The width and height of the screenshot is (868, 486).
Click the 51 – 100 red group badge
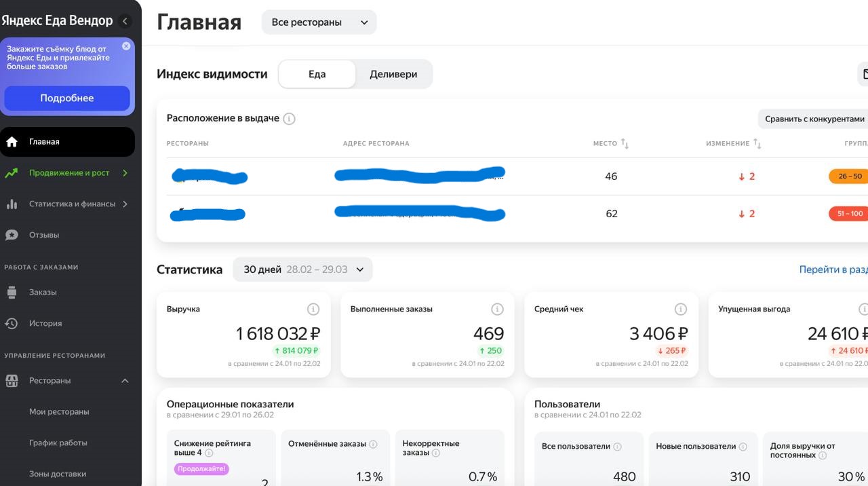pyautogui.click(x=849, y=214)
